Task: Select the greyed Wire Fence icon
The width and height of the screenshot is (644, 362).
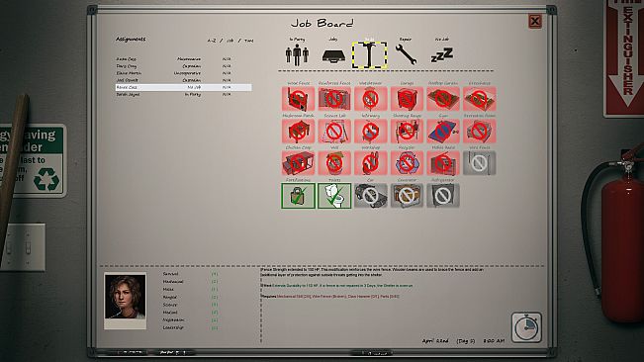Action: (x=480, y=163)
